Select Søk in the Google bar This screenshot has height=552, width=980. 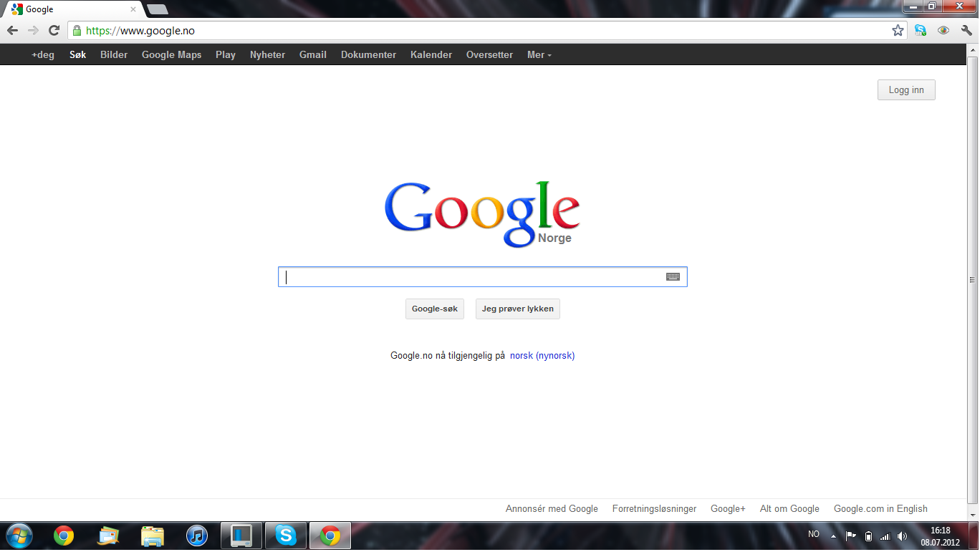(77, 54)
